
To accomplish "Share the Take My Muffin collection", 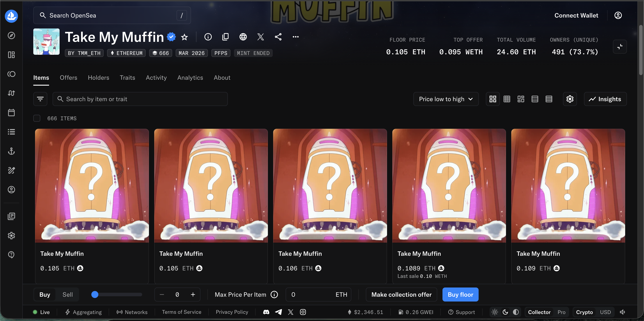I will point(278,37).
